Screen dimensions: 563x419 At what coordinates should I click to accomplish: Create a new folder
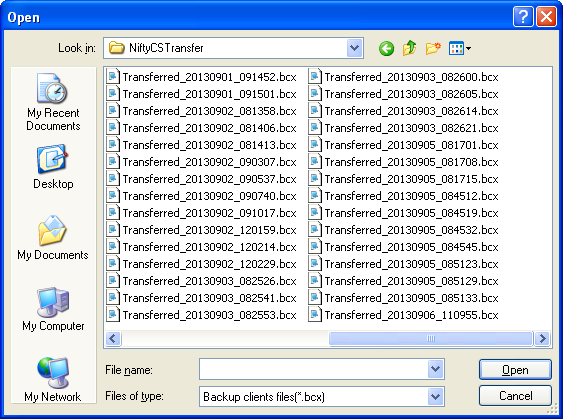[433, 48]
